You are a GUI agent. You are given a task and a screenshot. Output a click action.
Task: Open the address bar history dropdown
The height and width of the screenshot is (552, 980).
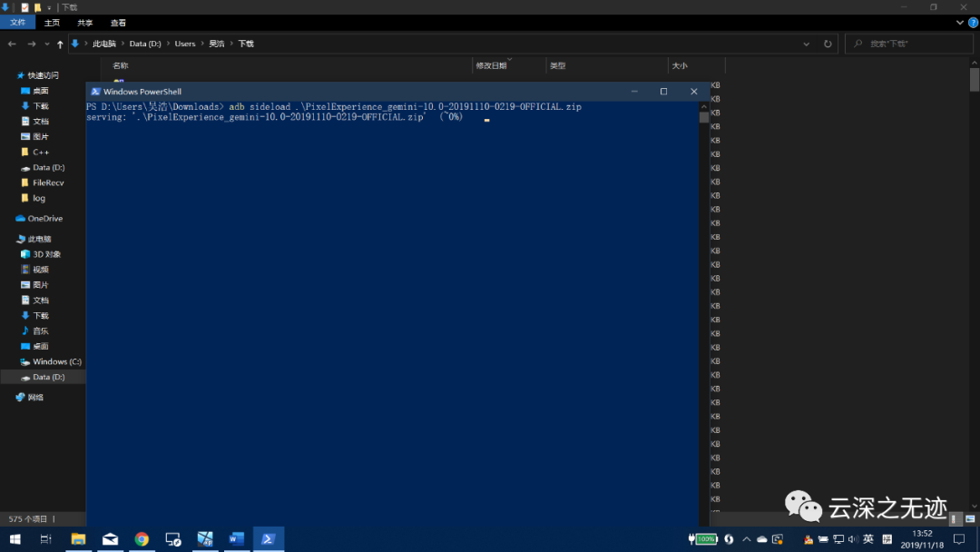(807, 44)
